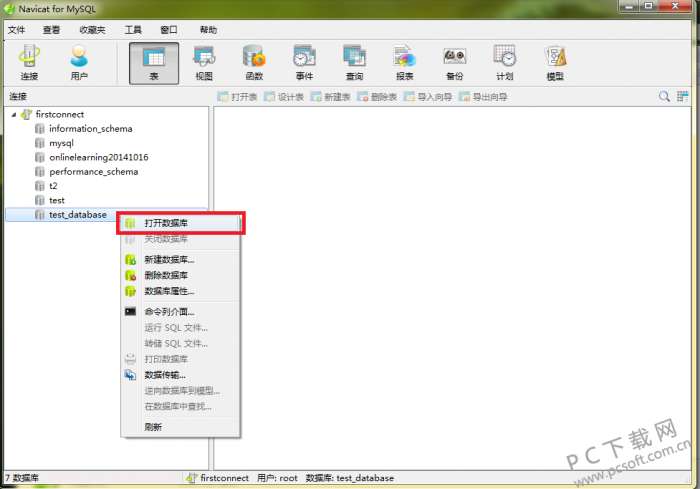The height and width of the screenshot is (489, 700).
Task: Choose 命令列介面... (Console) menu item
Action: coord(181,312)
